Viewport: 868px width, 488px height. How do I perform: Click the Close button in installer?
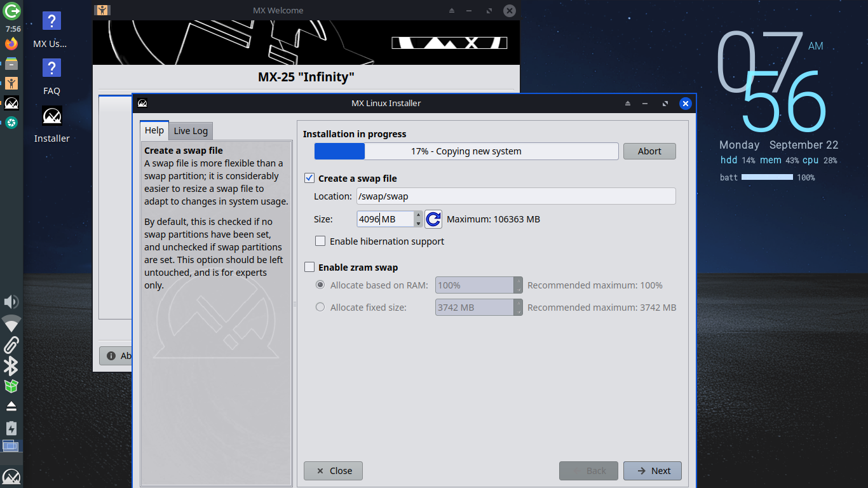333,471
